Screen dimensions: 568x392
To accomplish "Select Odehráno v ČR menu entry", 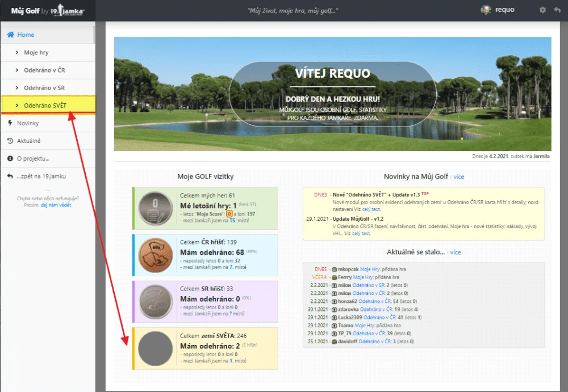I will [x=48, y=70].
